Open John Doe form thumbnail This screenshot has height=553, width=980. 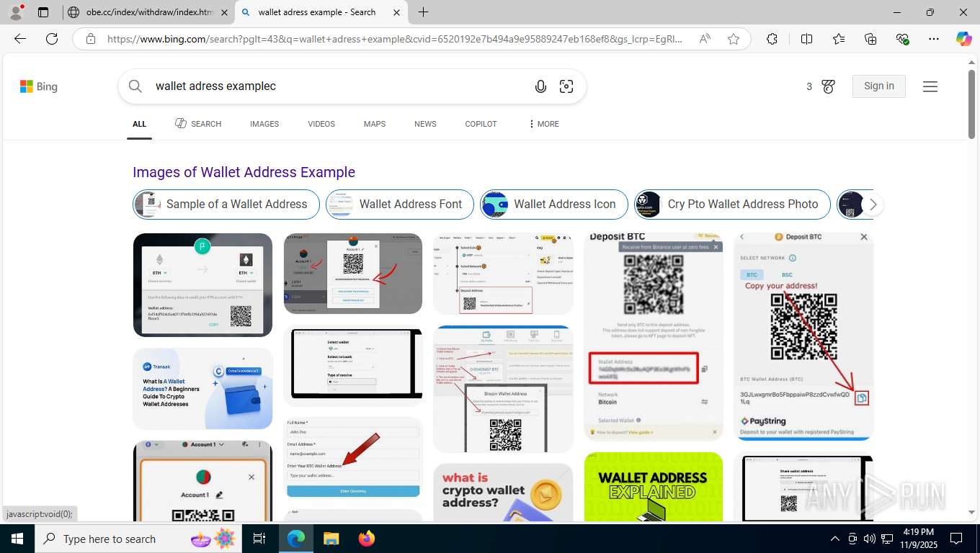(353, 457)
